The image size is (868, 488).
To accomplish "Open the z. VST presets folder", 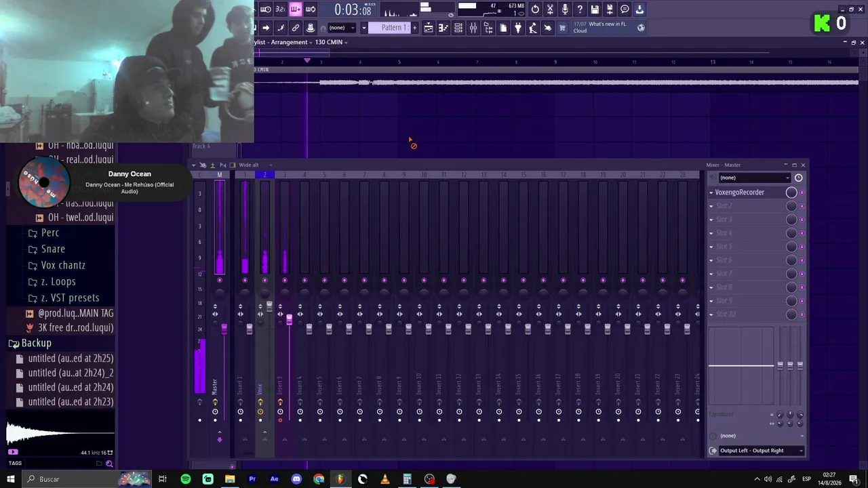I will [x=64, y=298].
